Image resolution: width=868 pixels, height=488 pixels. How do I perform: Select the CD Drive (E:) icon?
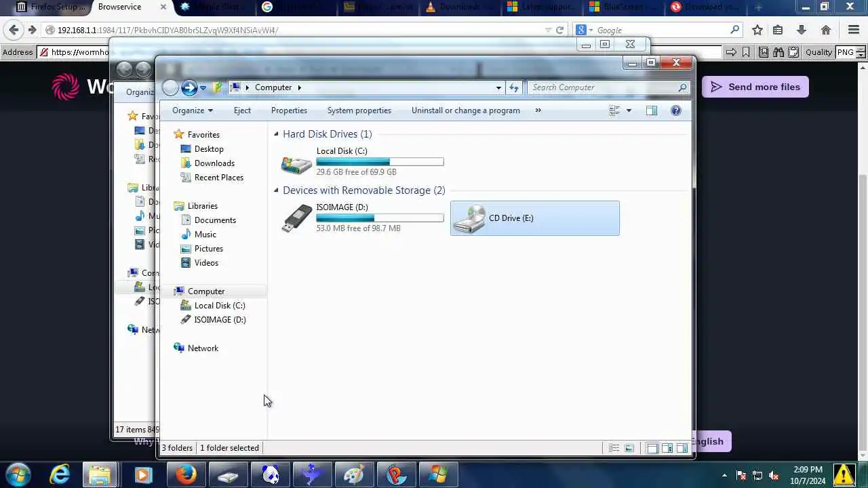point(470,218)
